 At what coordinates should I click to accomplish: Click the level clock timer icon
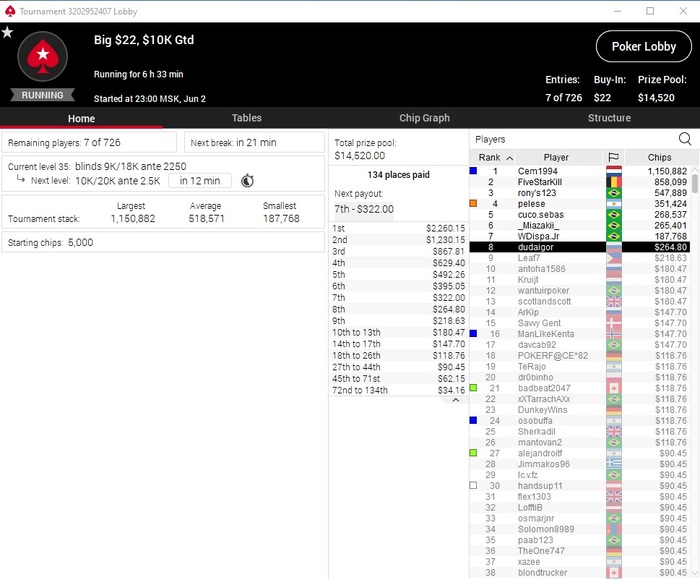click(247, 180)
